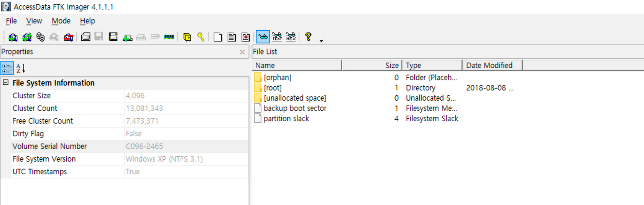
Task: Toggle categorized properties view button
Action: pos(7,68)
